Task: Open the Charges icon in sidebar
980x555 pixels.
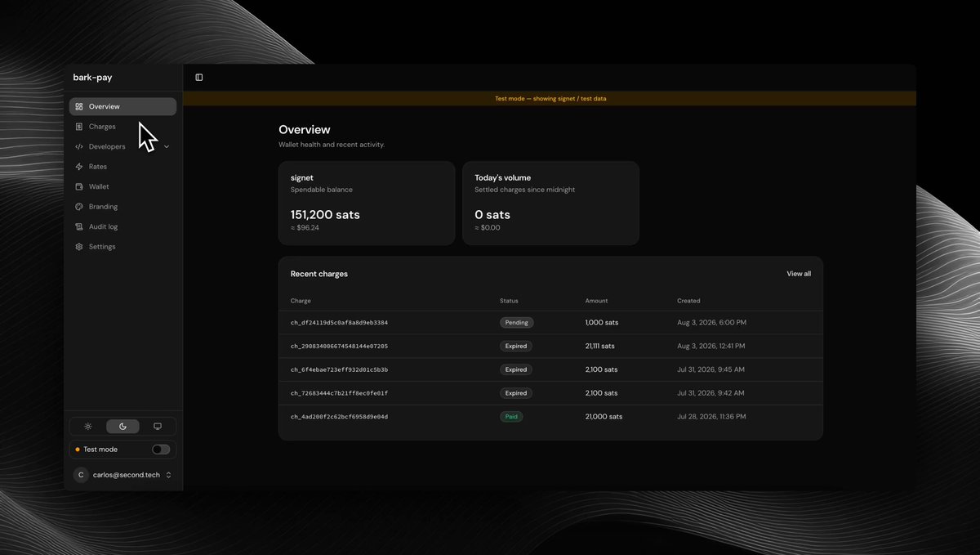Action: [x=79, y=127]
